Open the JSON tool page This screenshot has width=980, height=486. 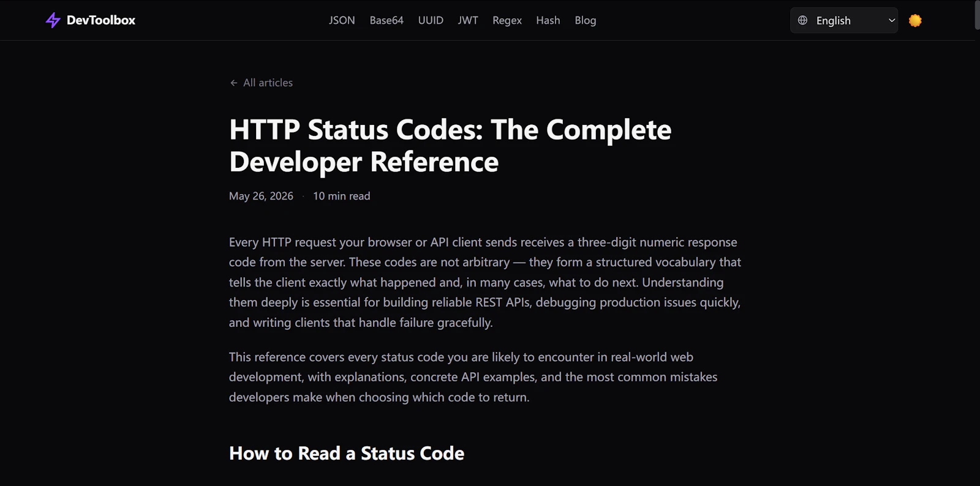pos(342,20)
